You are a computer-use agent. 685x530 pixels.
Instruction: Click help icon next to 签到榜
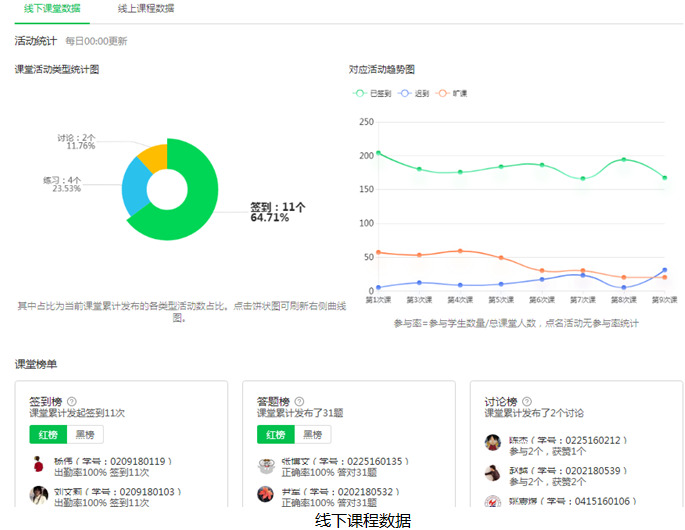tap(72, 400)
